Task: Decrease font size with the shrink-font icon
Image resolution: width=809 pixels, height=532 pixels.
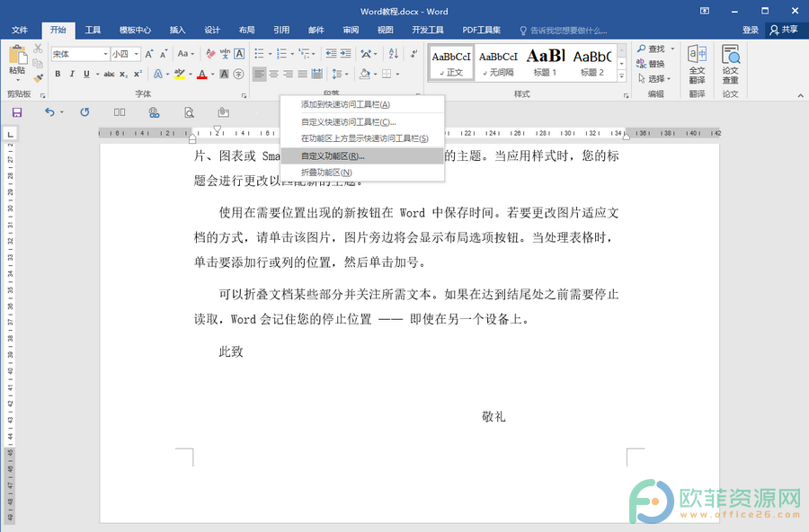Action: [164, 54]
